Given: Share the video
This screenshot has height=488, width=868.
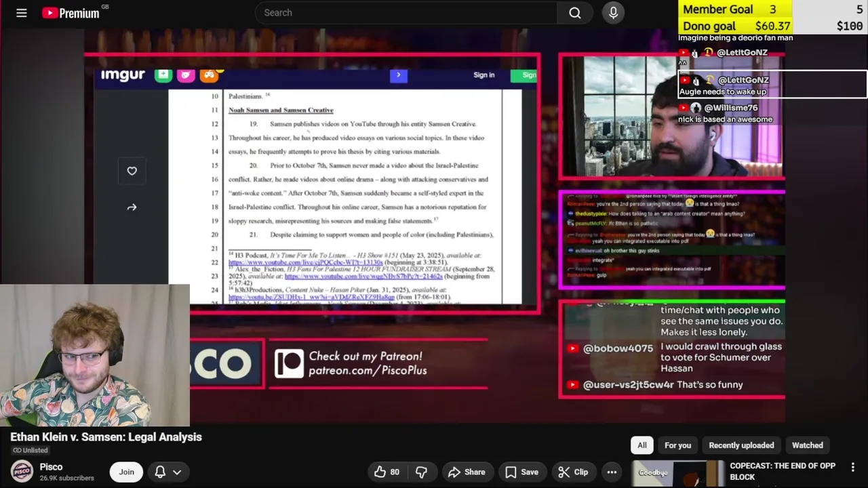Looking at the screenshot, I should 467,472.
